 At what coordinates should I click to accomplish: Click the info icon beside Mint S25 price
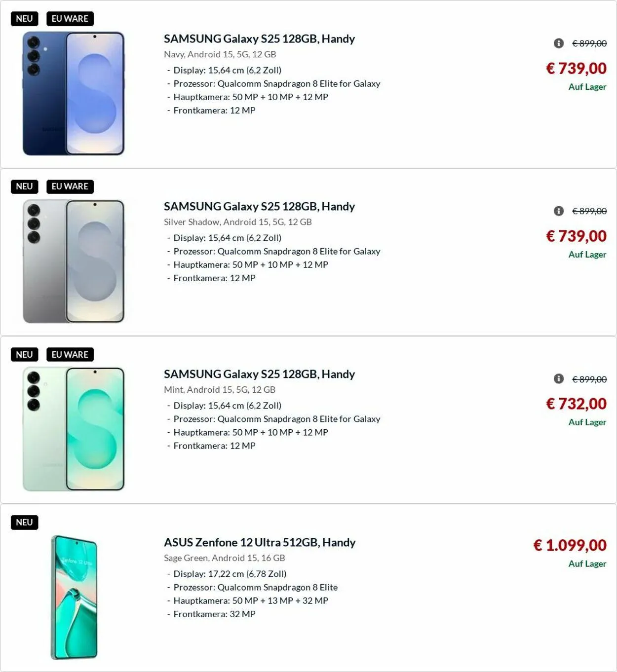558,379
